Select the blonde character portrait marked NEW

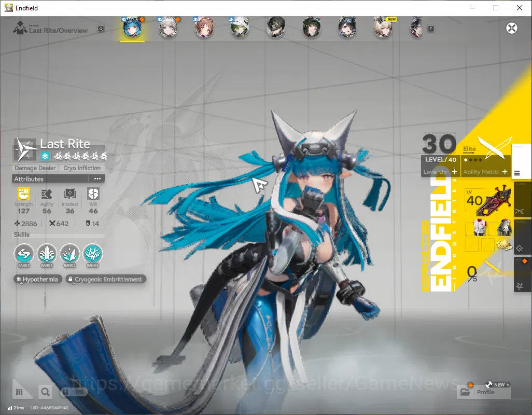pyautogui.click(x=383, y=28)
